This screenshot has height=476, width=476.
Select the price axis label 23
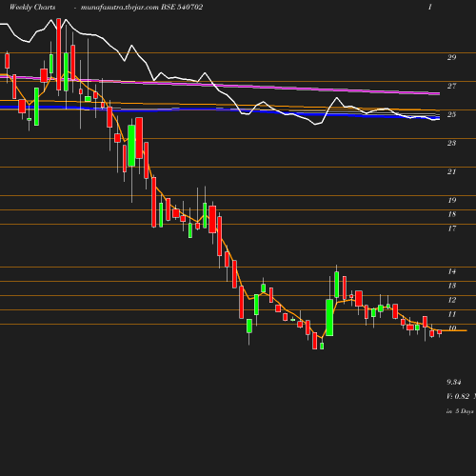point(452,143)
